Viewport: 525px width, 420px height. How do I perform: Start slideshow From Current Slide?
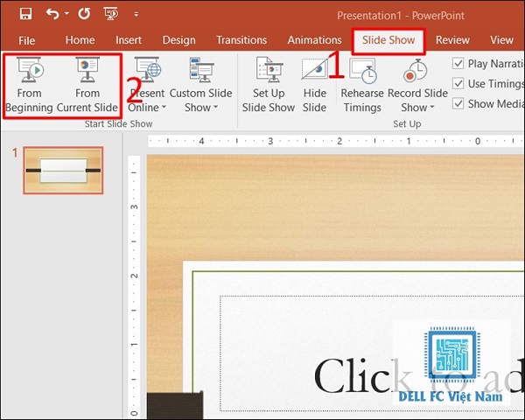[x=87, y=85]
